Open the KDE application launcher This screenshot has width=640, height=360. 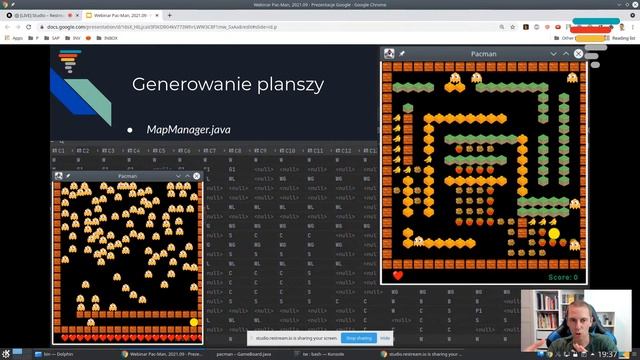click(x=6, y=353)
